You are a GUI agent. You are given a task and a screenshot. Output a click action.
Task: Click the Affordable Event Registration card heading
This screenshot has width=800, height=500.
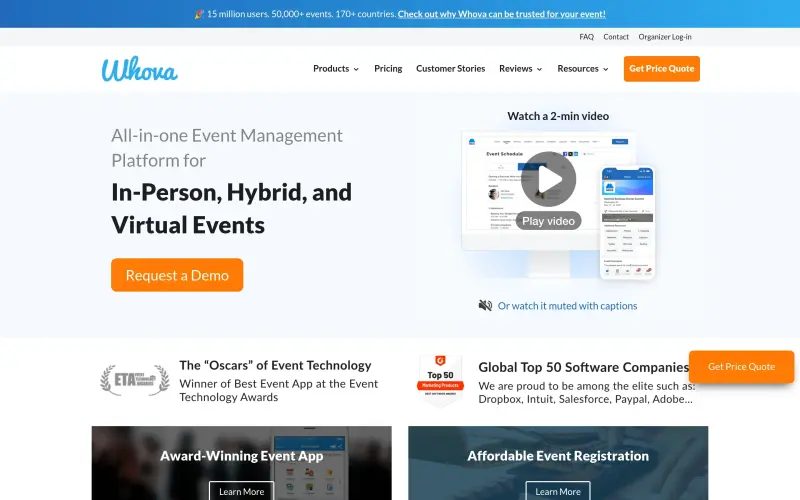pos(558,456)
